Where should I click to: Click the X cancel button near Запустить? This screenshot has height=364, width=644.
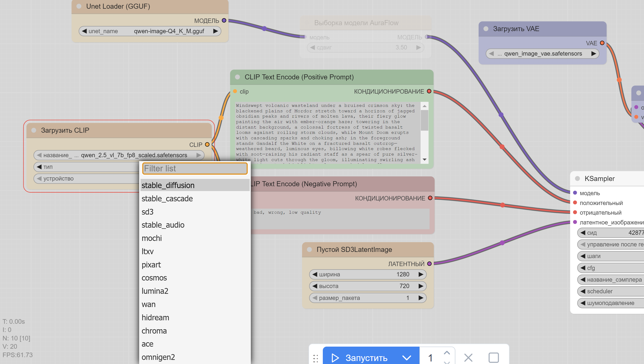click(468, 358)
